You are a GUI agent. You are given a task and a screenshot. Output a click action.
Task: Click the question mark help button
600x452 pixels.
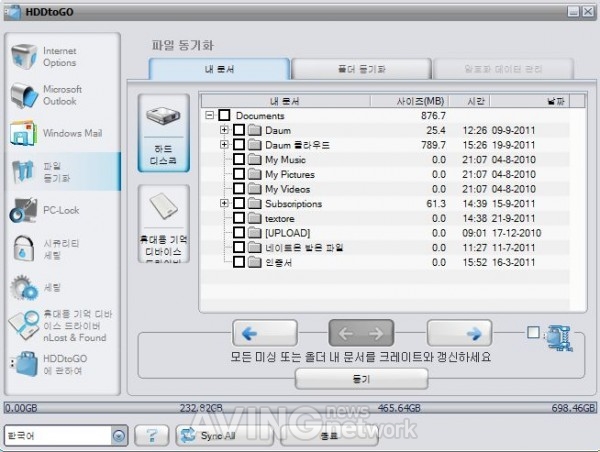coord(152,436)
